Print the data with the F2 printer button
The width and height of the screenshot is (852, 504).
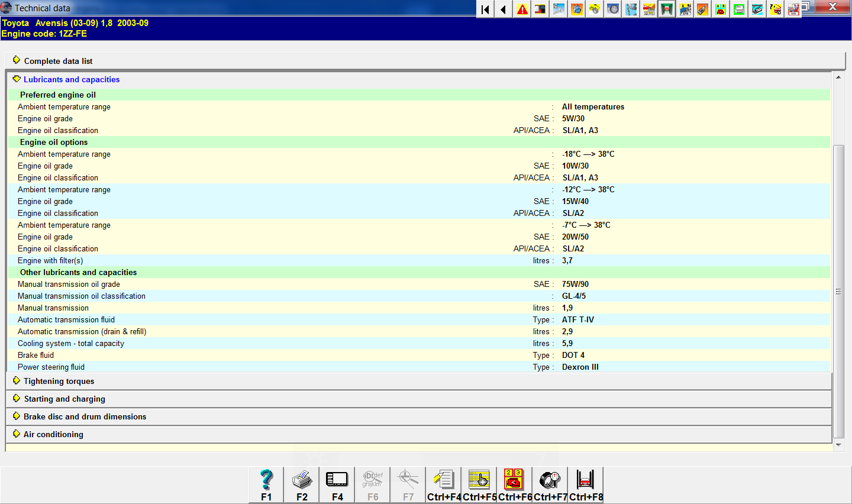(302, 484)
